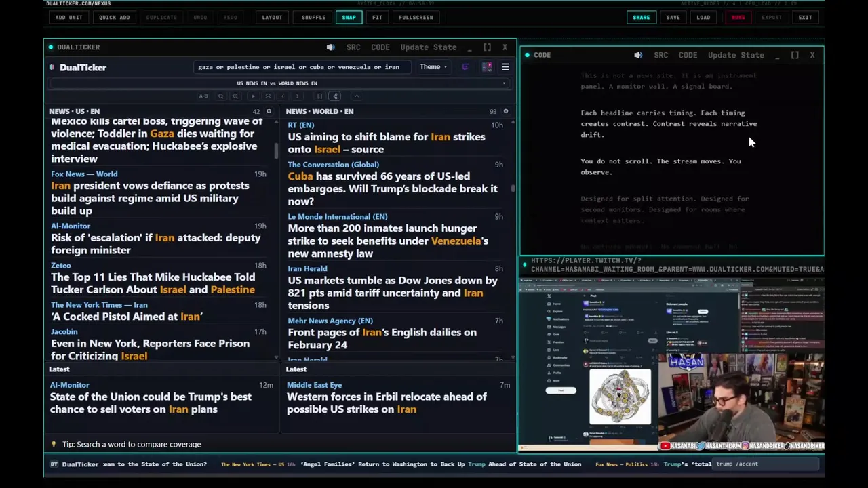Click the EXPORT button

[772, 17]
